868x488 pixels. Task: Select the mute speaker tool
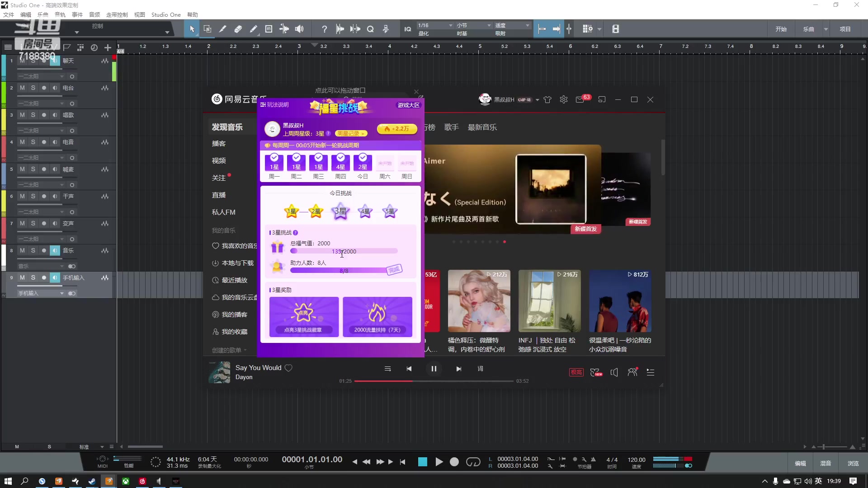coord(299,29)
